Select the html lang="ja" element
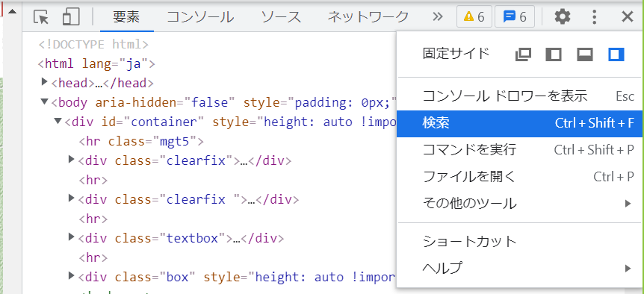Screen dimensions: 644x294 coord(96,63)
